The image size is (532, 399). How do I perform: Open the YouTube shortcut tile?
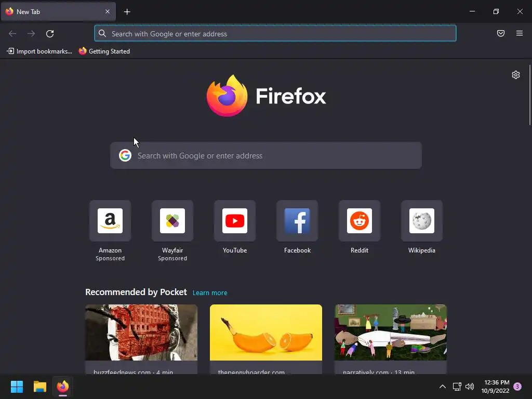[x=235, y=221]
